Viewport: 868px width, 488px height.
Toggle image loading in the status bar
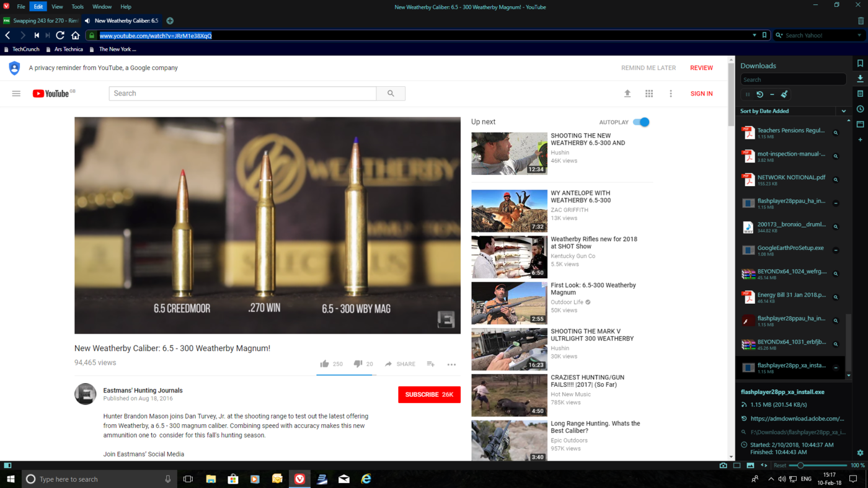[x=750, y=465]
